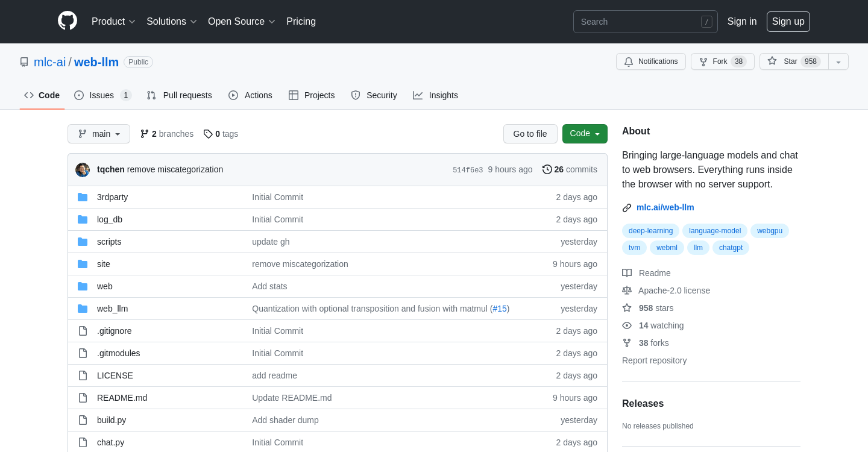
Task: Toggle Notifications for this repository
Action: (x=650, y=61)
